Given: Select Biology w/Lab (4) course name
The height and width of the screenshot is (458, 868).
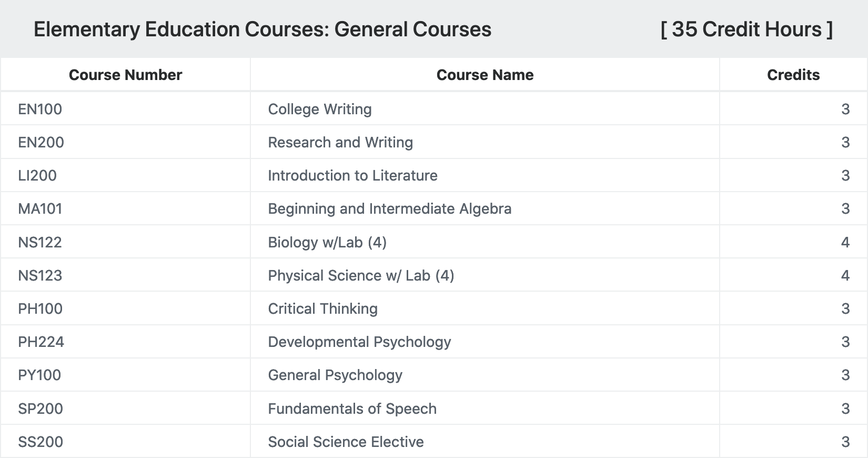Looking at the screenshot, I should point(327,242).
